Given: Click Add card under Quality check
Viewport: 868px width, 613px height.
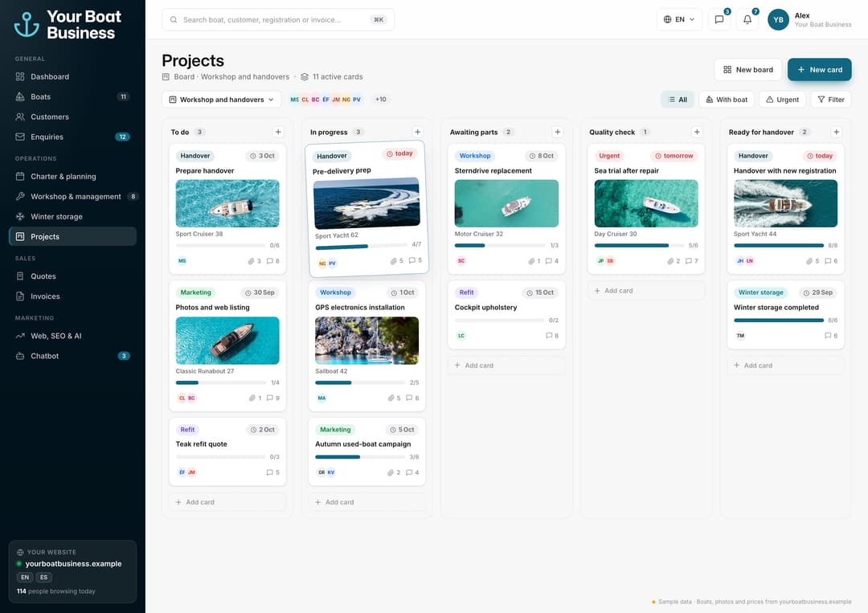Looking at the screenshot, I should [646, 291].
